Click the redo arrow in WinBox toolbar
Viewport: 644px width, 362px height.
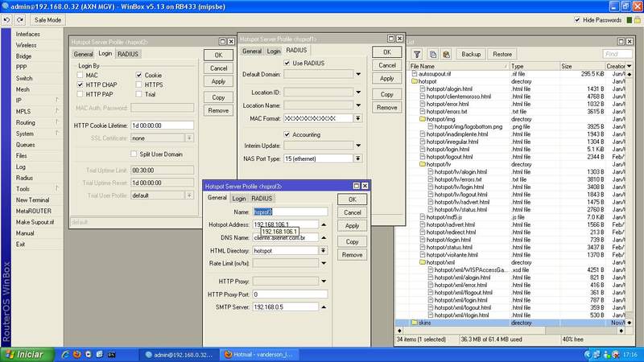pyautogui.click(x=19, y=19)
